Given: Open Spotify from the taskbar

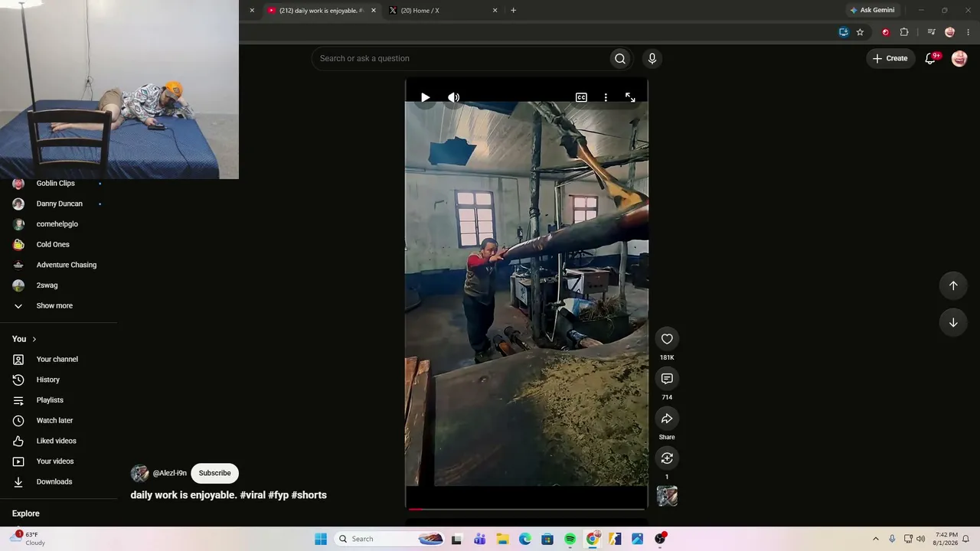Looking at the screenshot, I should [570, 539].
